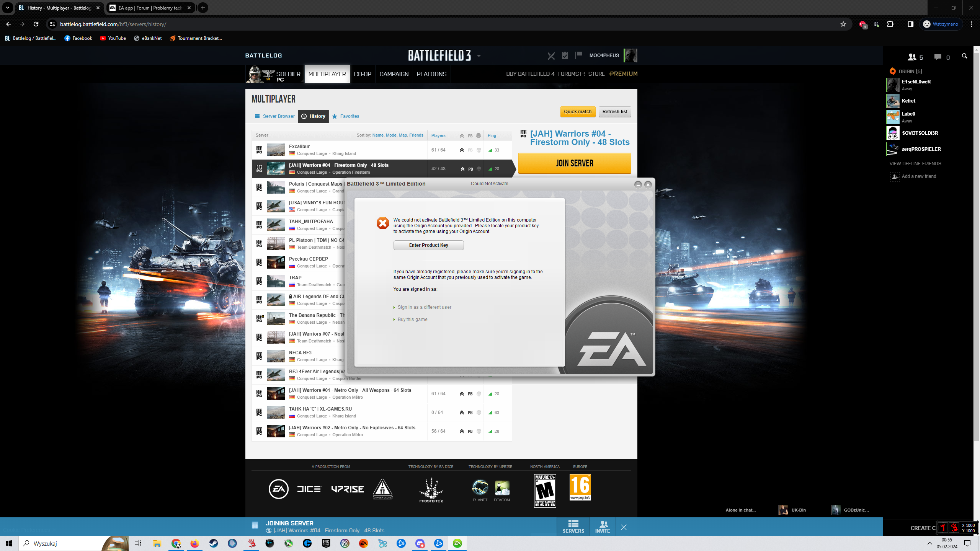This screenshot has height=551, width=980.
Task: Click the Join Server button
Action: 575,163
